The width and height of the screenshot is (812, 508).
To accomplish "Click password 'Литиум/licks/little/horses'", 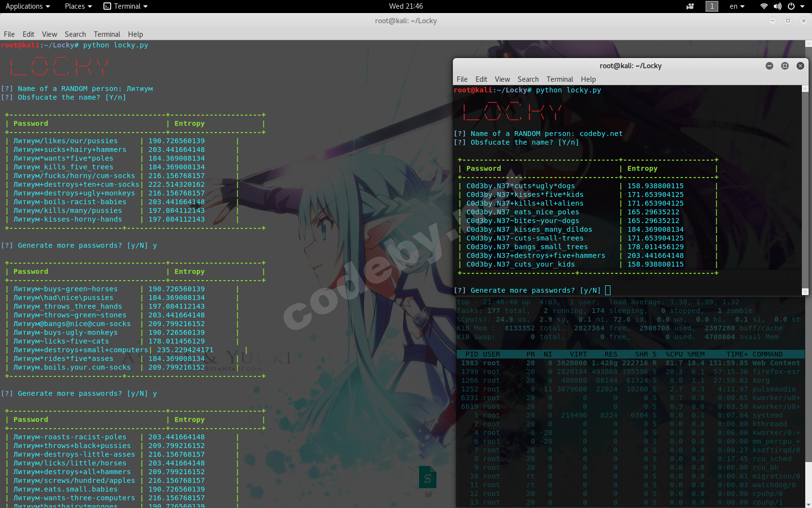I will [x=70, y=463].
